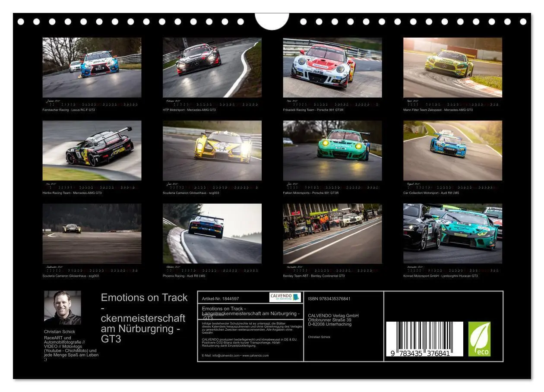The image size is (544, 392).
Task: Open the September Scuderia Cameron Glickenhaus photo
Action: click(x=92, y=234)
